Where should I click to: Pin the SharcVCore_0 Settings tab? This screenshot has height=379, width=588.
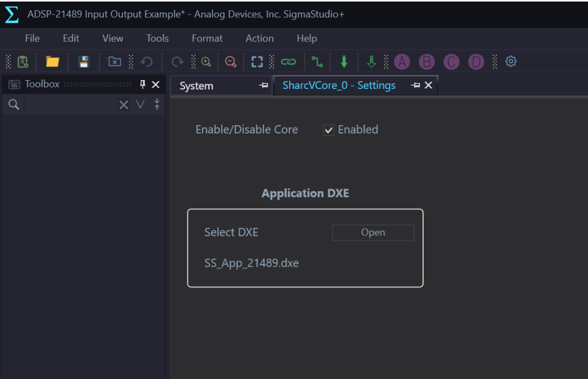coord(415,85)
